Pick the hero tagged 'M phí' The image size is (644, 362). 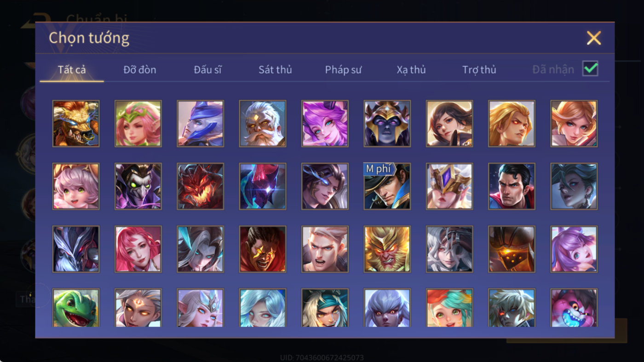tap(387, 186)
